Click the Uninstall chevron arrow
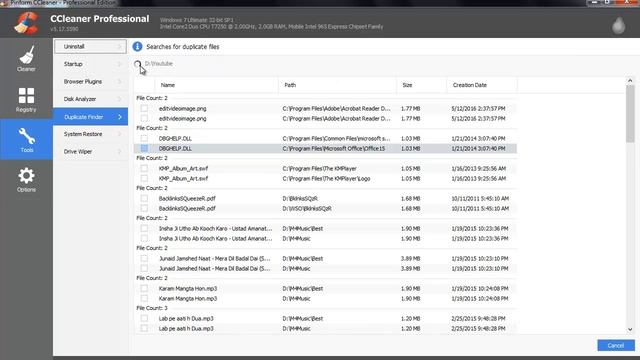The height and width of the screenshot is (360, 640). 120,47
